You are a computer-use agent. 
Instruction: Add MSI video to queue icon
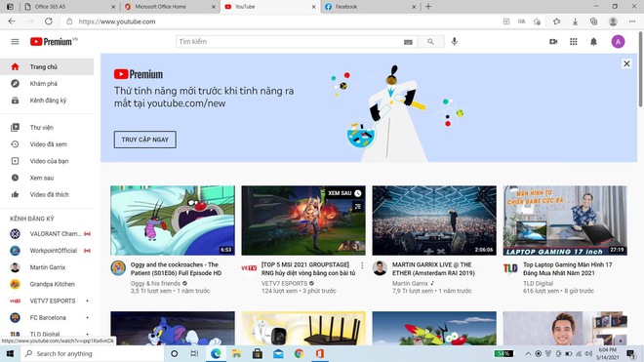[x=358, y=207]
